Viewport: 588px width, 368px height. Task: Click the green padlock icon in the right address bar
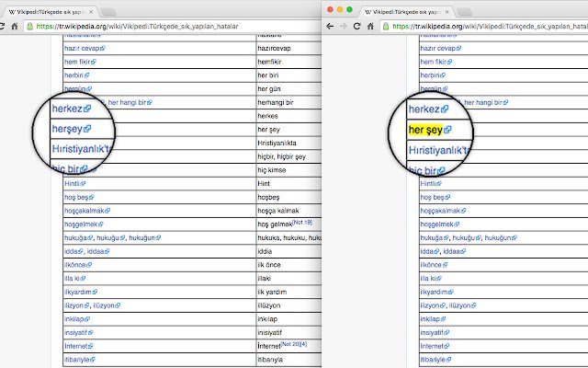coord(386,27)
